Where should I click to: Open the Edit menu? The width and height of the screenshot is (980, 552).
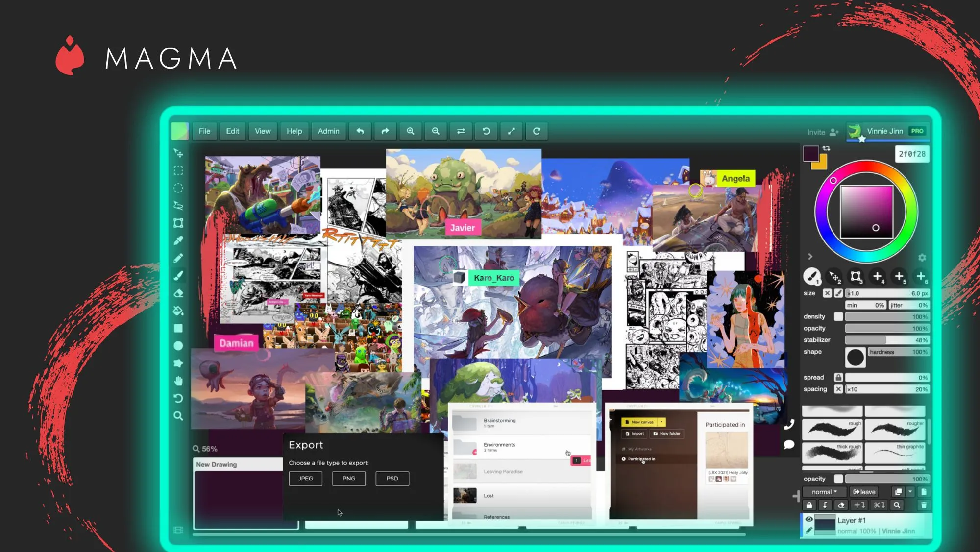coord(233,131)
